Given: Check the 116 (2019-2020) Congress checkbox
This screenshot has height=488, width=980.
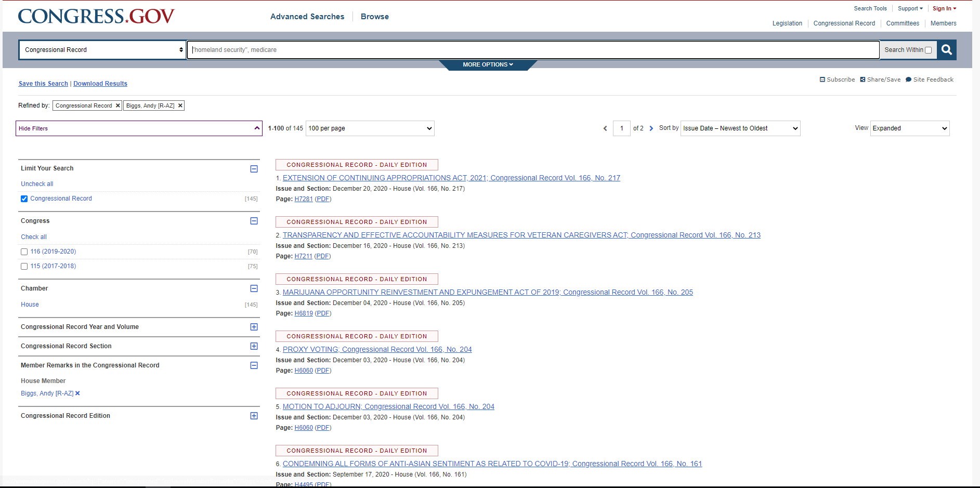Looking at the screenshot, I should (24, 252).
